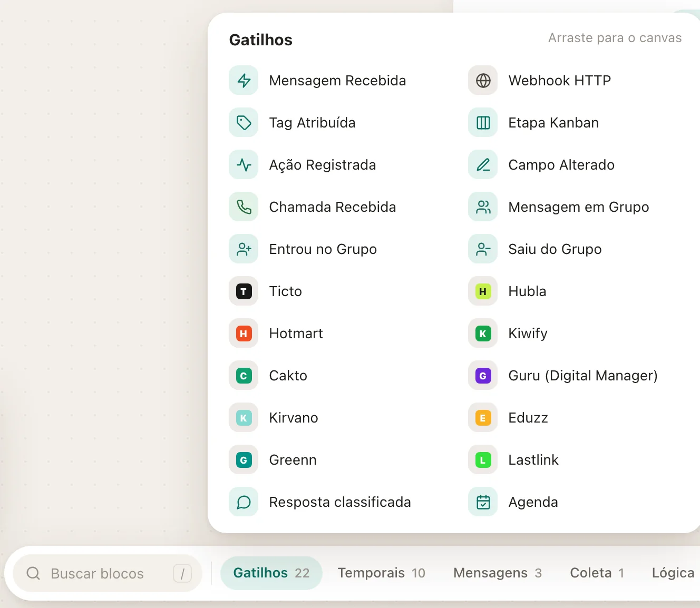
Task: Click the Resposta classificada label
Action: [339, 502]
